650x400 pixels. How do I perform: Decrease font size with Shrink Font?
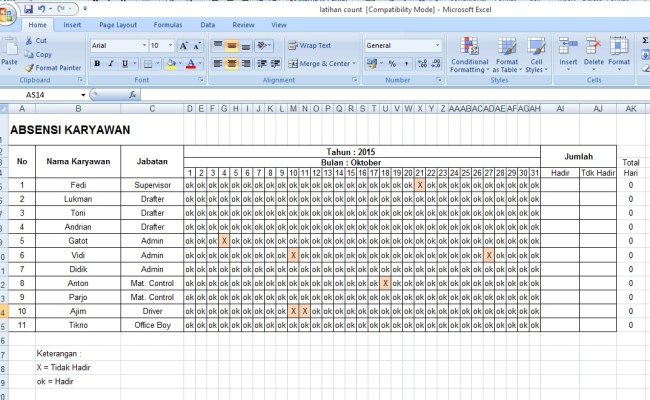[x=197, y=46]
